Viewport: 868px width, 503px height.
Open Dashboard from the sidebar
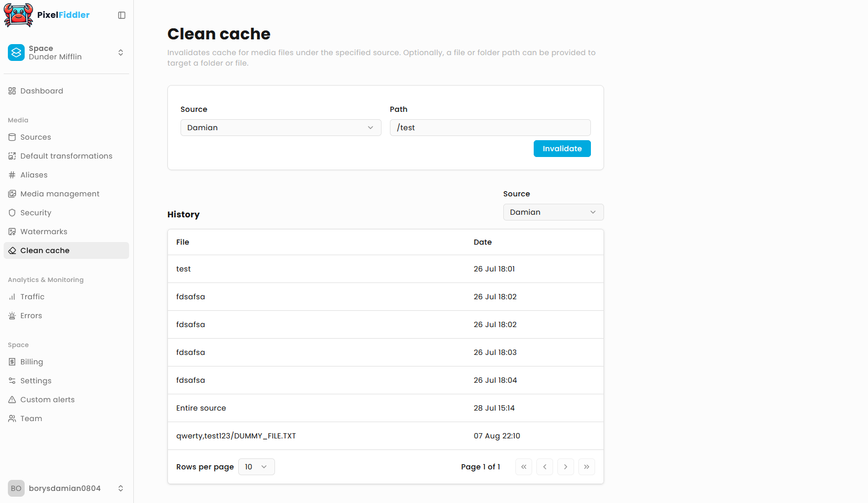click(41, 91)
